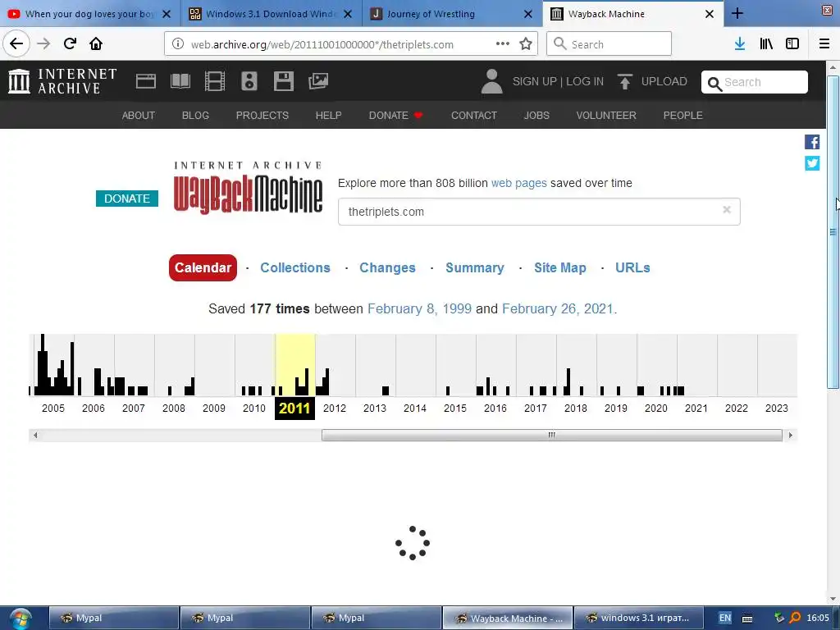840x630 pixels.
Task: Clear the thetriplets.com search field
Action: 727,209
